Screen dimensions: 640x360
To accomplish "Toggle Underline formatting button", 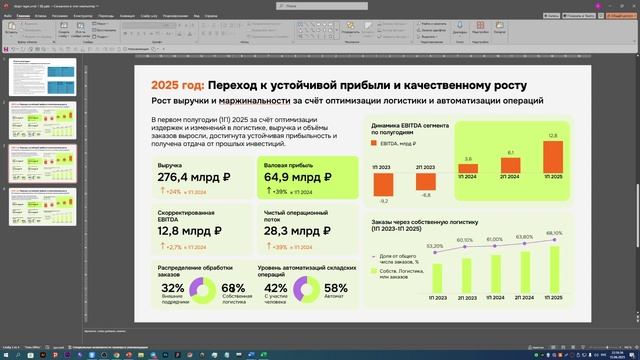I will (x=138, y=33).
